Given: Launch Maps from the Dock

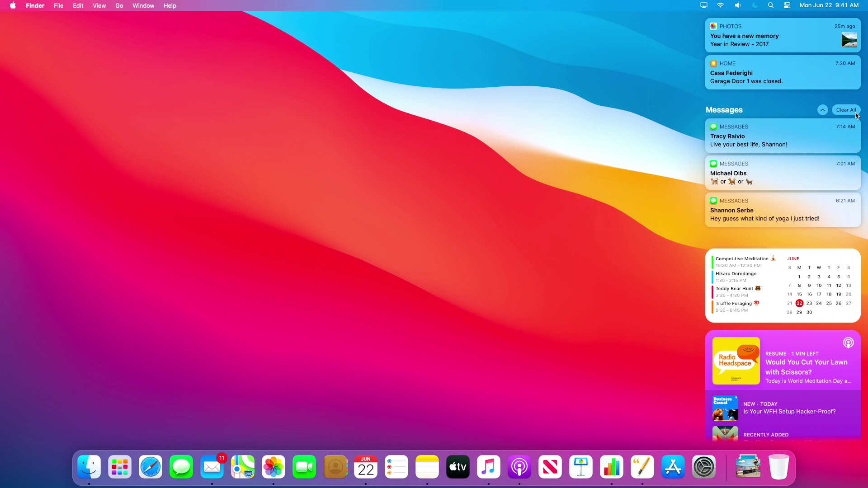Looking at the screenshot, I should point(243,467).
